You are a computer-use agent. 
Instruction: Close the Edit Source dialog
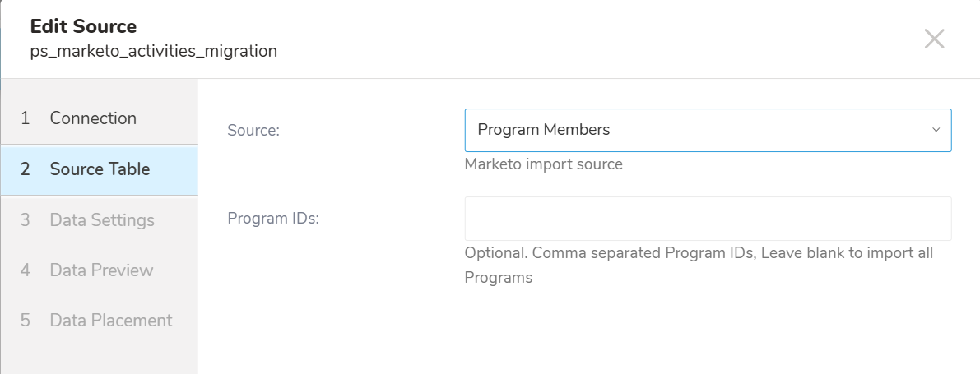click(x=934, y=39)
